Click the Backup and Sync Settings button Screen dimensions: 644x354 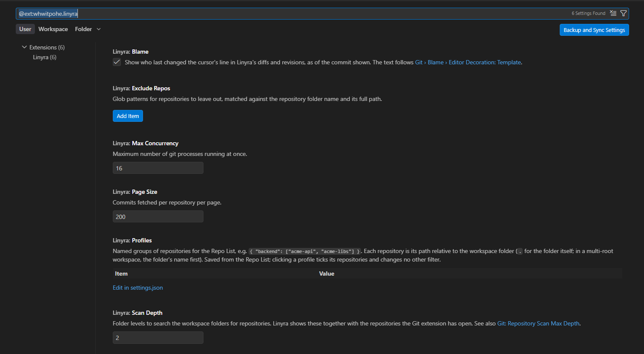(x=594, y=30)
